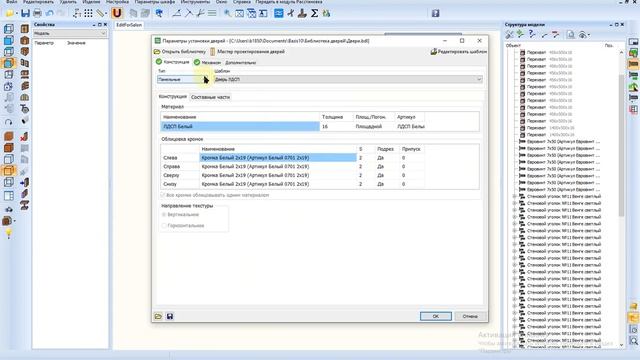The height and width of the screenshot is (360, 640).
Task: Open the Составные части sub-tab
Action: coord(210,97)
